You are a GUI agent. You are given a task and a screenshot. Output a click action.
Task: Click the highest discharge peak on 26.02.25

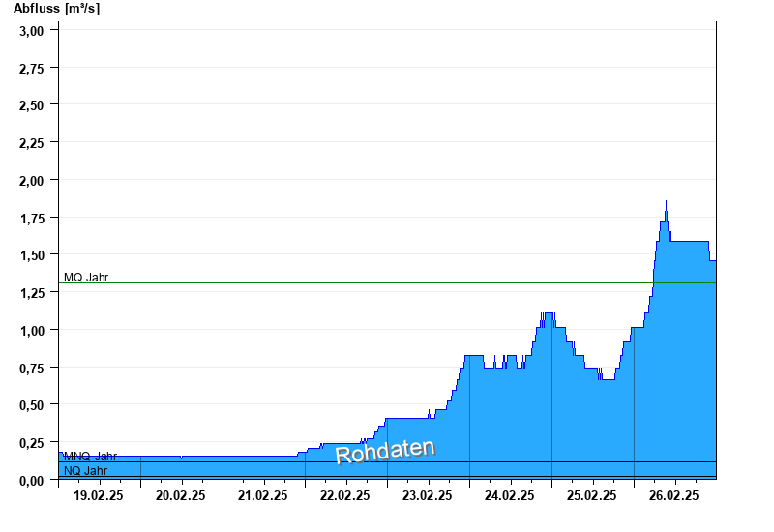(666, 202)
